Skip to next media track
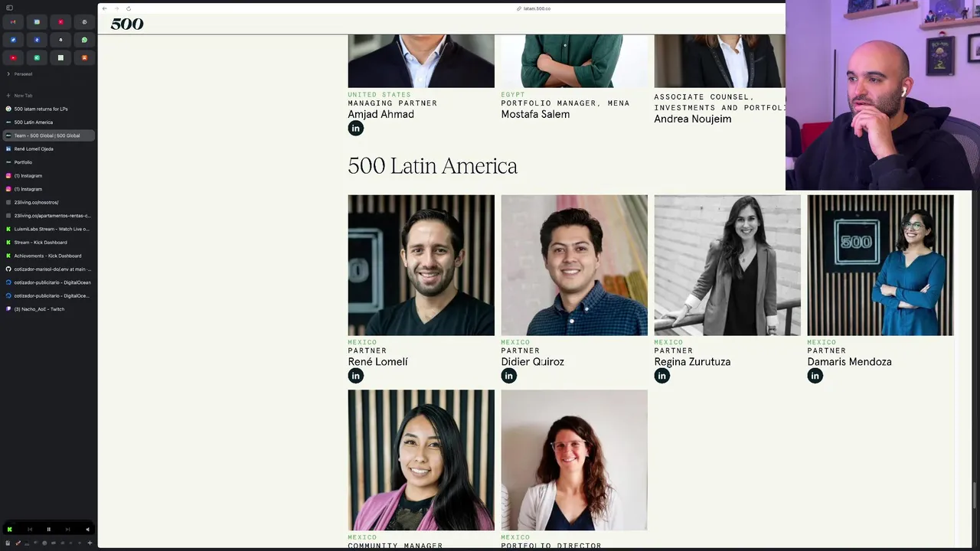980x551 pixels. point(67,529)
